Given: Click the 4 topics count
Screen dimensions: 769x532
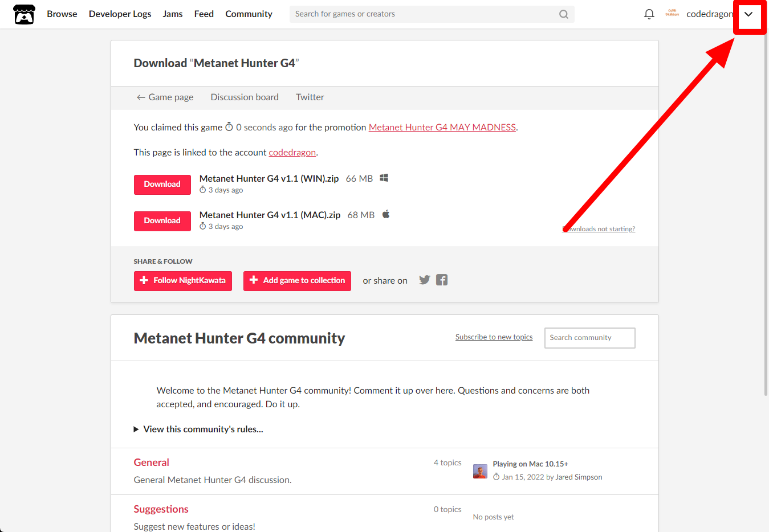Looking at the screenshot, I should click(447, 463).
